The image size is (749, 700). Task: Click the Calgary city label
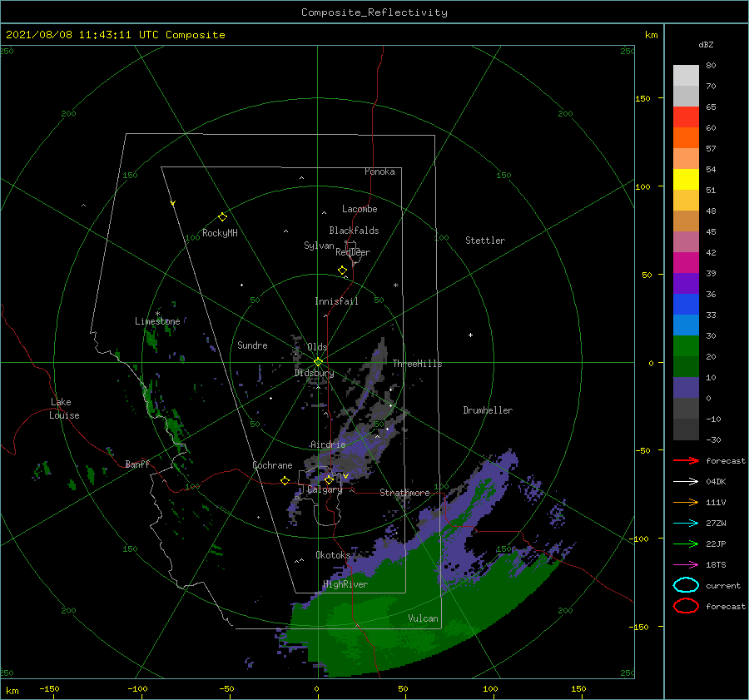click(325, 489)
